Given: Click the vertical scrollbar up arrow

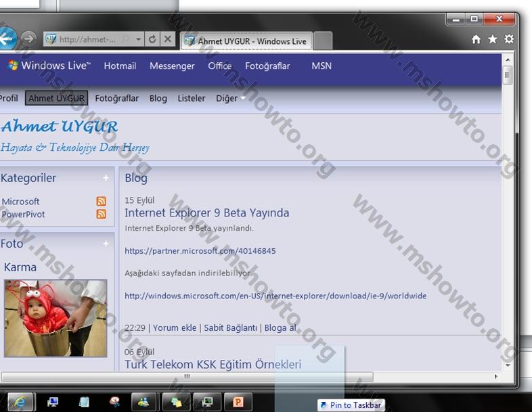Looking at the screenshot, I should pyautogui.click(x=508, y=60).
